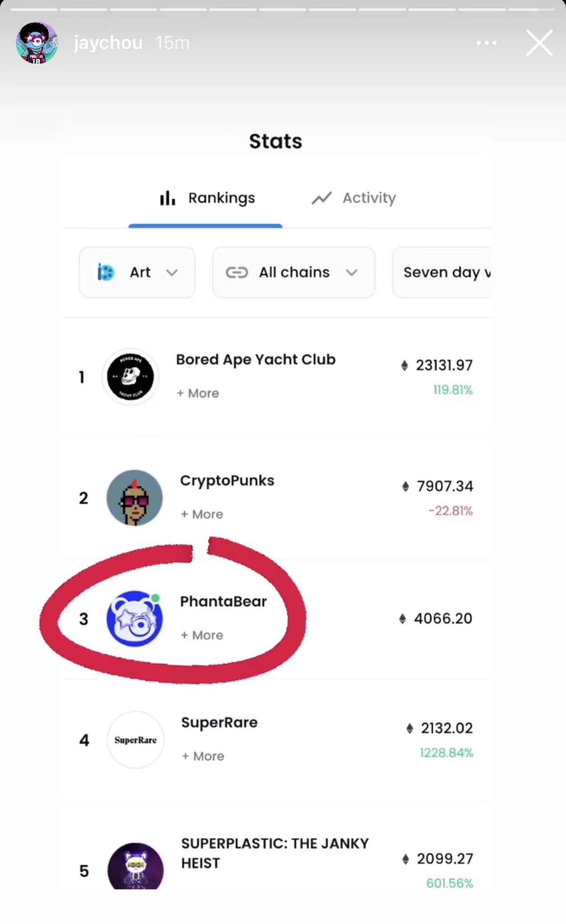Close the story with the X
The width and height of the screenshot is (566, 924).
pyautogui.click(x=539, y=43)
